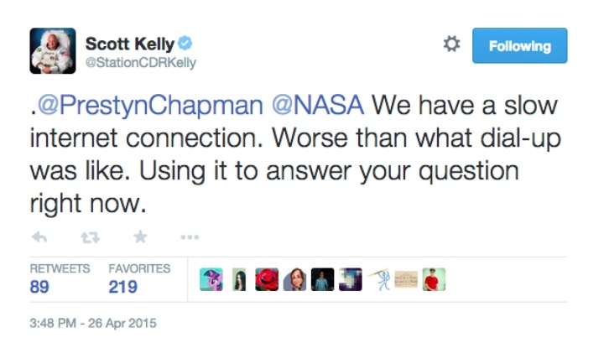Click the blue stick figure avatar
This screenshot has width=604, height=364.
(379, 280)
